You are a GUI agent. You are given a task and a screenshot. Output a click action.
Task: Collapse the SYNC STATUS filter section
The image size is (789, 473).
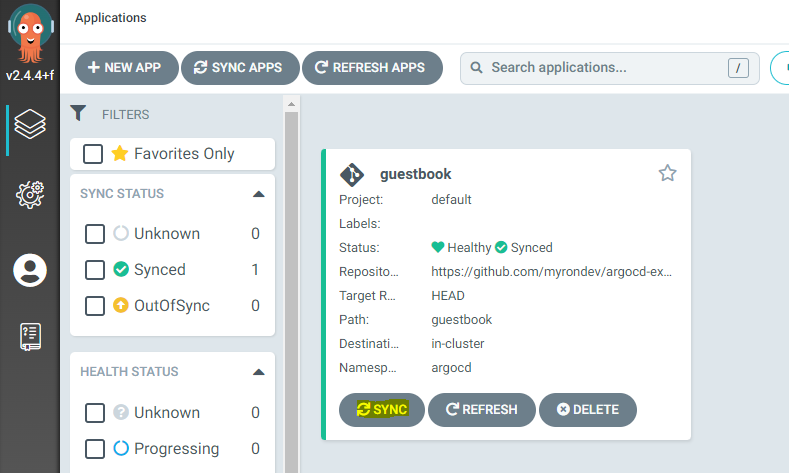coord(259,194)
